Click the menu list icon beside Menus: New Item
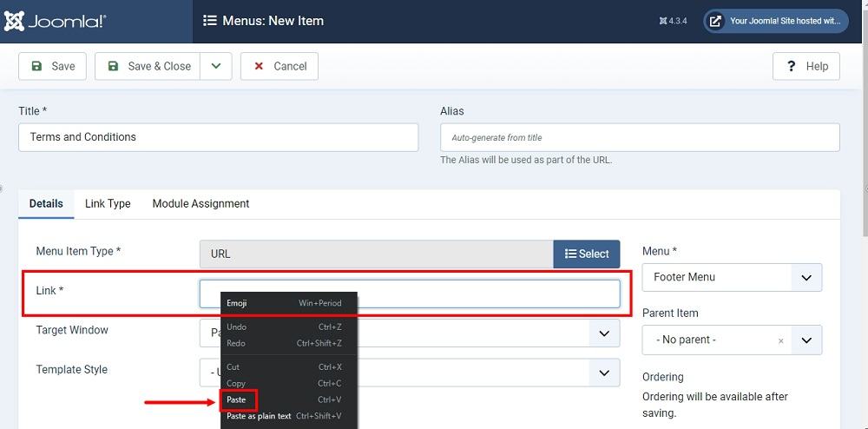868x429 pixels. (209, 21)
